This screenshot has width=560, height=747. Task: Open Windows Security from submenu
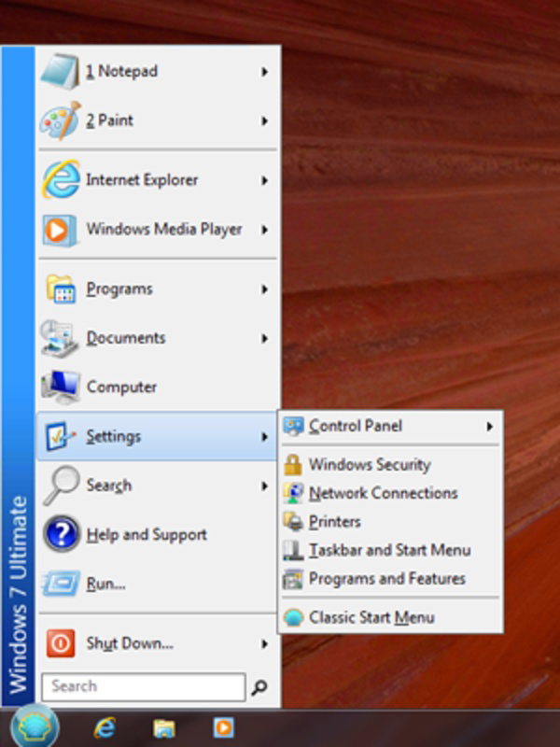(x=390, y=464)
